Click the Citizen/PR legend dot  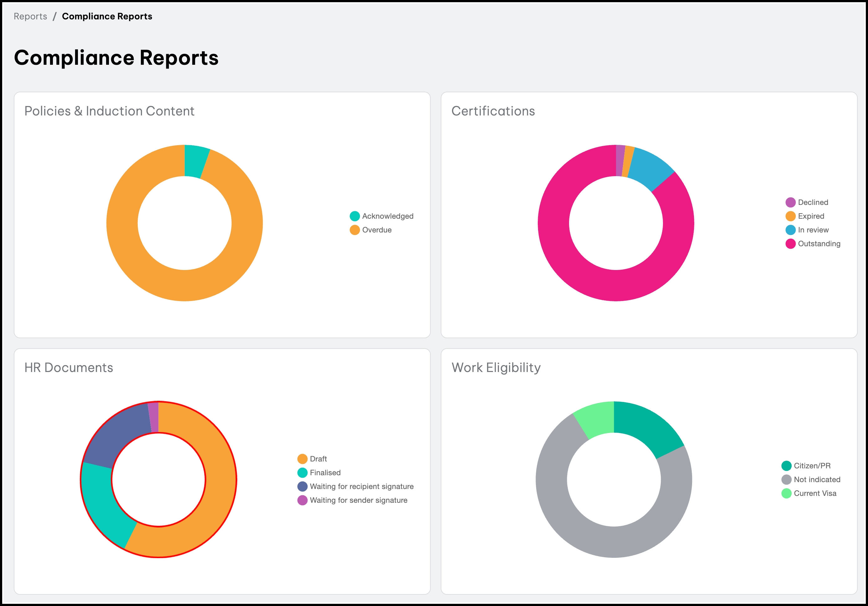click(786, 466)
